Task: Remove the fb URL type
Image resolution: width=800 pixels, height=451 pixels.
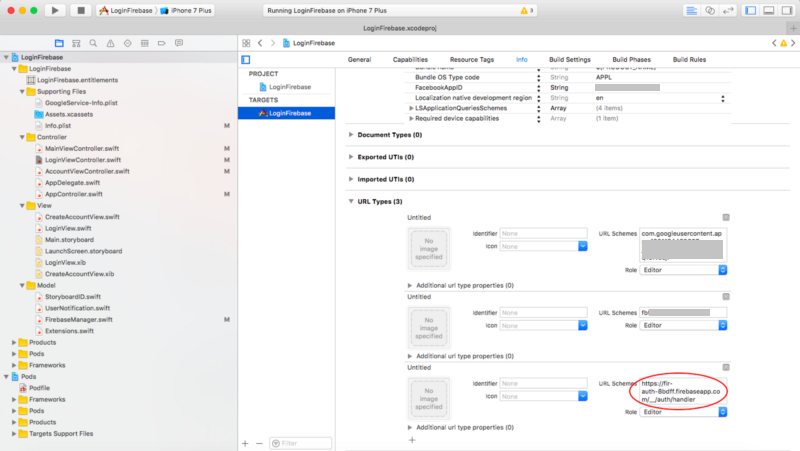Action: pos(726,296)
